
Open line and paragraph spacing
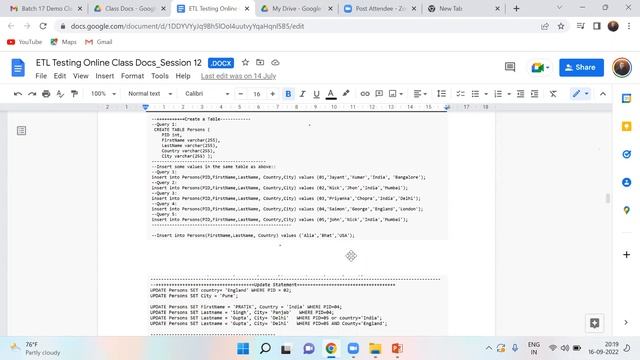click(442, 94)
